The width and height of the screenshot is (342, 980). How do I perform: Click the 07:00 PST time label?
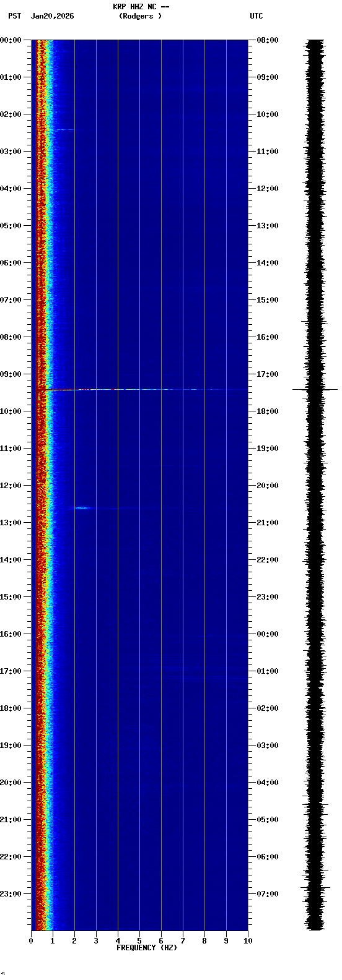[11, 300]
